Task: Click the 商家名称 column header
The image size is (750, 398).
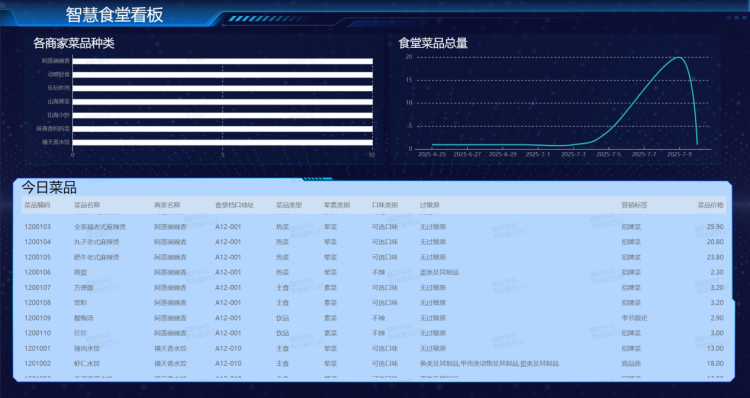Action: (167, 205)
